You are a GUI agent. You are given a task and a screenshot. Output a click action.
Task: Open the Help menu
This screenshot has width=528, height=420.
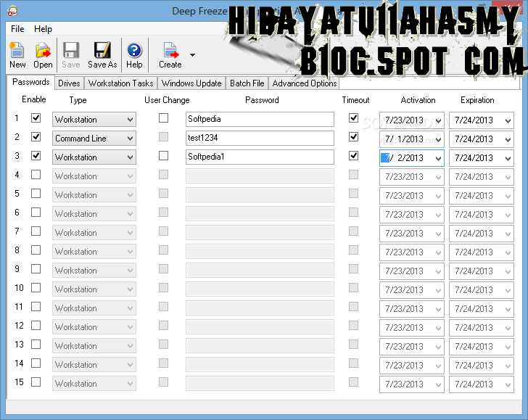coord(43,29)
